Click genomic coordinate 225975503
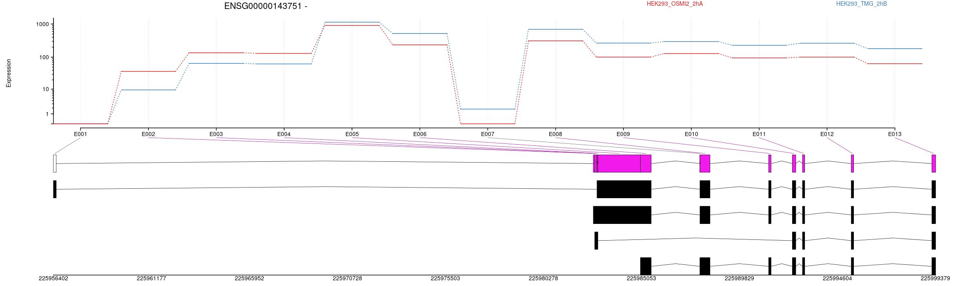Screen dimensions: 980x286 pyautogui.click(x=445, y=279)
